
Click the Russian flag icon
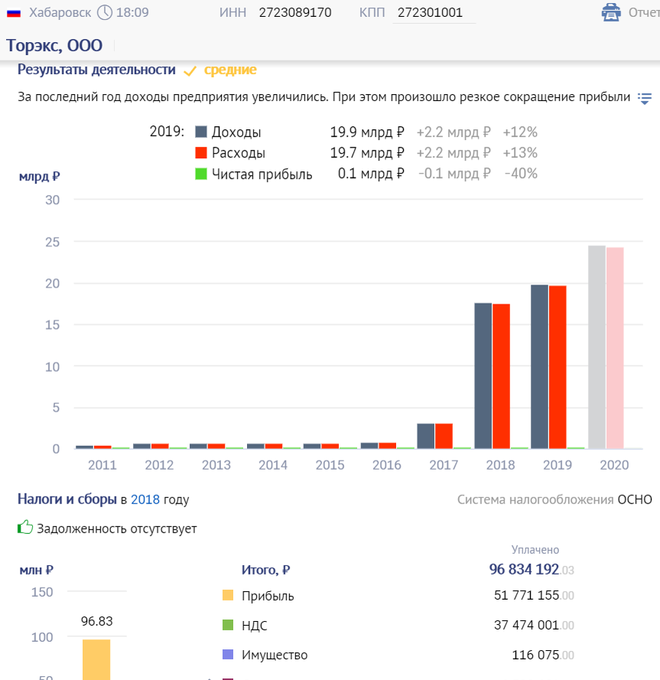[x=14, y=13]
